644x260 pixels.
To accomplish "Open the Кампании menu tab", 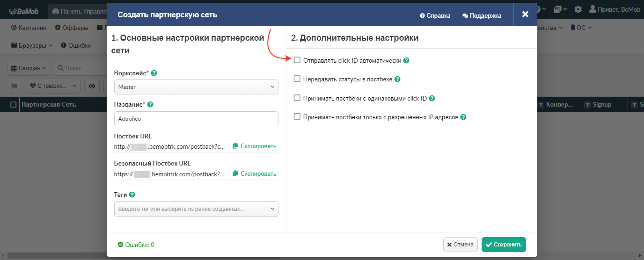I will point(29,28).
